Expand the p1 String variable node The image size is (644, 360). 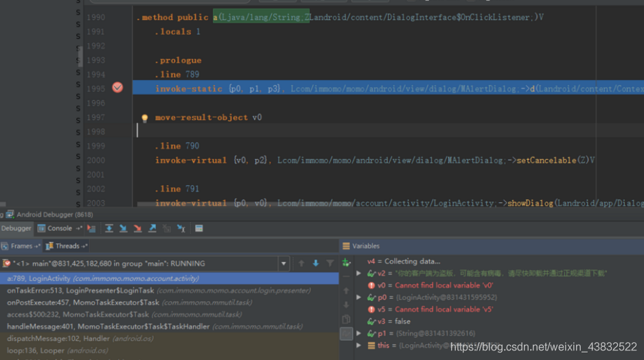[358, 333]
